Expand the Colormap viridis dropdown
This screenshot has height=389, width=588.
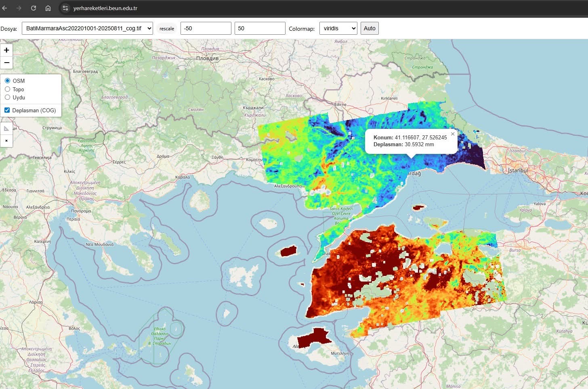point(338,28)
